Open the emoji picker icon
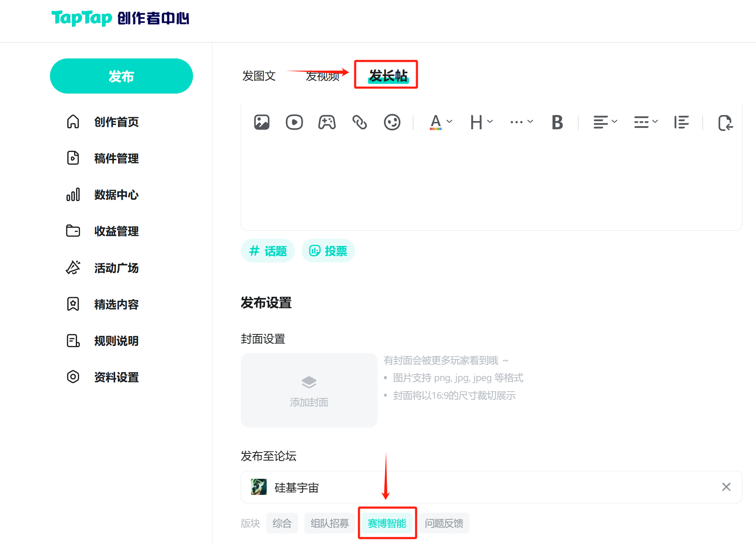 click(x=392, y=122)
